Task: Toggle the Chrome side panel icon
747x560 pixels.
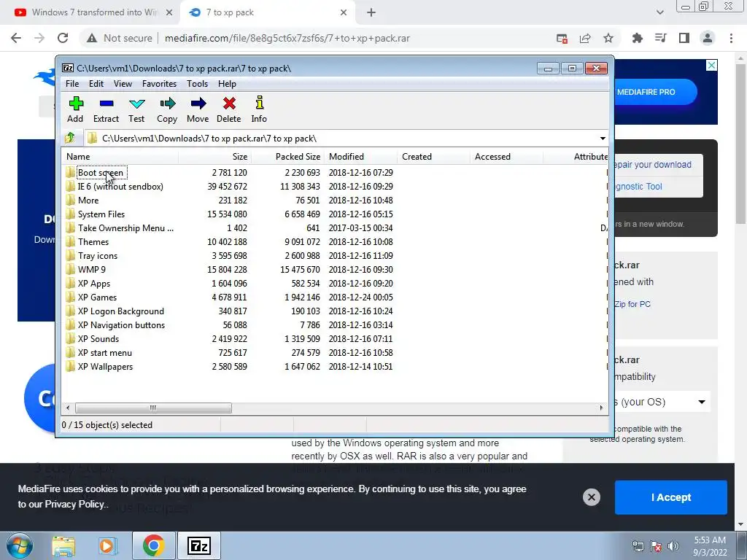Action: point(684,38)
